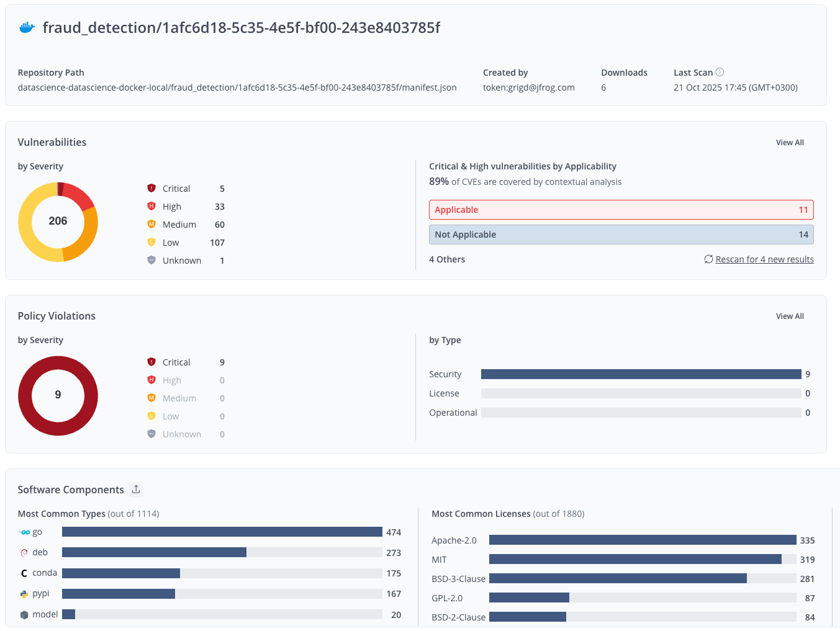Viewport: 840px width, 631px height.
Task: Select the Applicable vulnerabilities row
Action: tap(621, 210)
